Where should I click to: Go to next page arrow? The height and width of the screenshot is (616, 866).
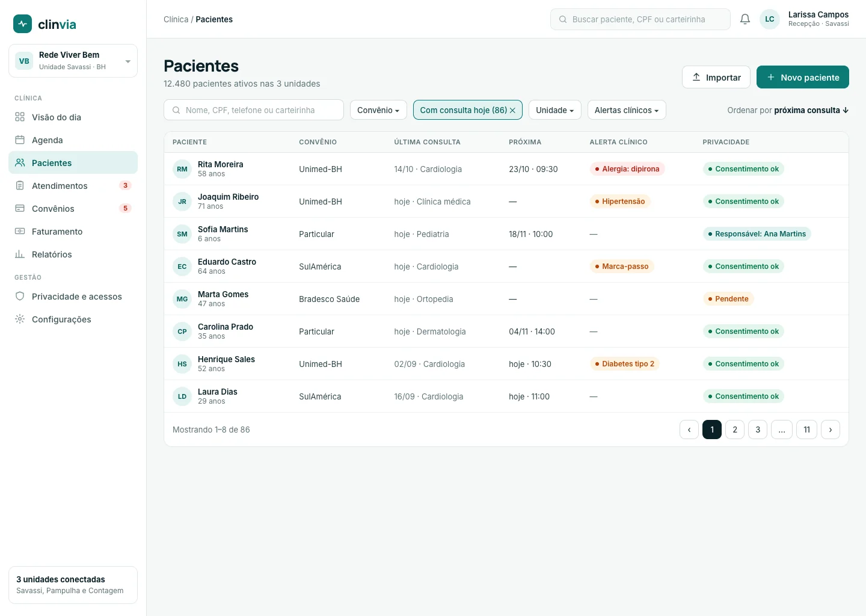(831, 430)
